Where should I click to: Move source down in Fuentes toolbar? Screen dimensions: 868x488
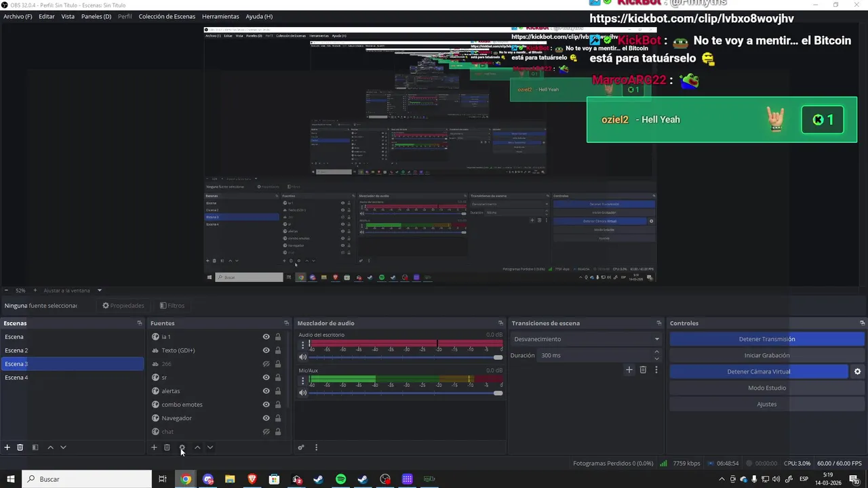[x=210, y=447]
